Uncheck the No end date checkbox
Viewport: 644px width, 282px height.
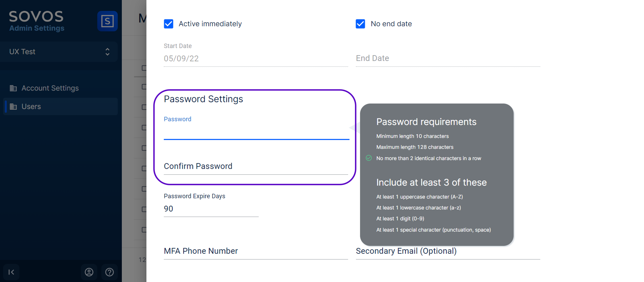coord(360,24)
